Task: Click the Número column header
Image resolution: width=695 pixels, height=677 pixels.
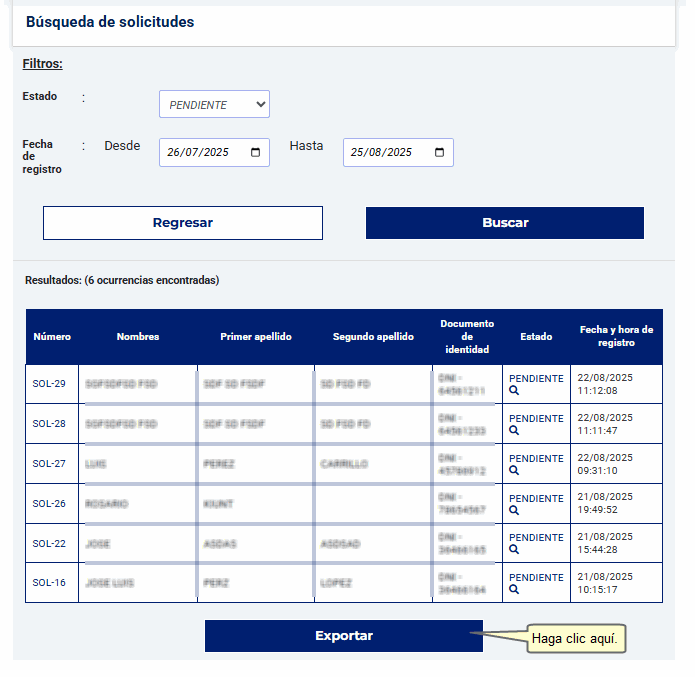Action: point(52,337)
